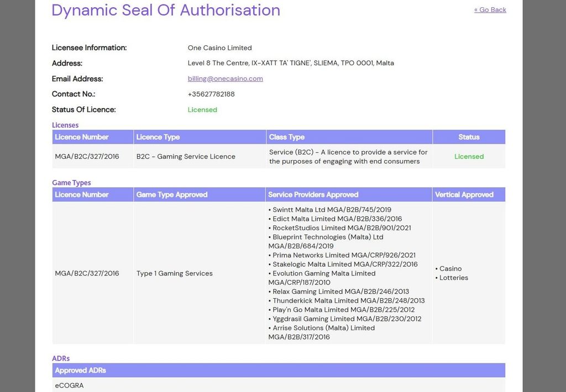Viewport: 566px width, 392px height.
Task: Click the Licenses section heading
Action: (x=65, y=125)
